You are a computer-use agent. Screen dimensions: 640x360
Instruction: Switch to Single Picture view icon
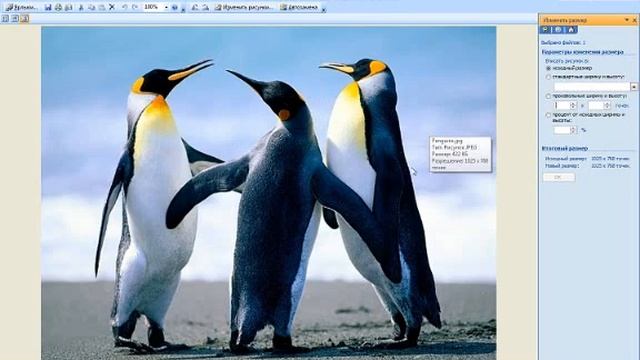point(25,19)
